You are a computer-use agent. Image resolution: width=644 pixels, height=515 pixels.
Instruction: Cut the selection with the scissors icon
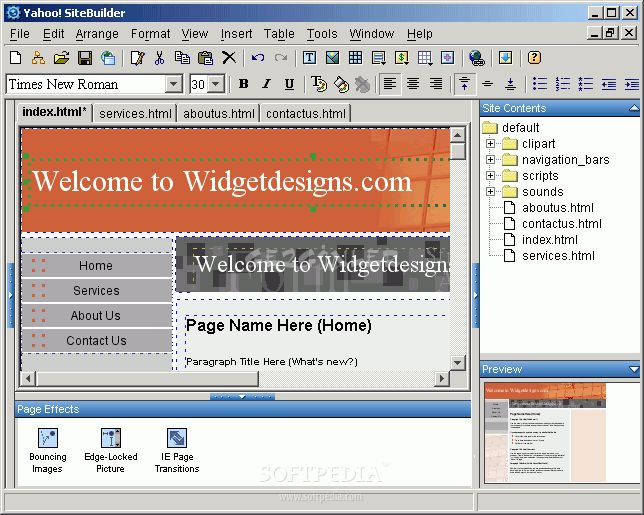(x=159, y=58)
